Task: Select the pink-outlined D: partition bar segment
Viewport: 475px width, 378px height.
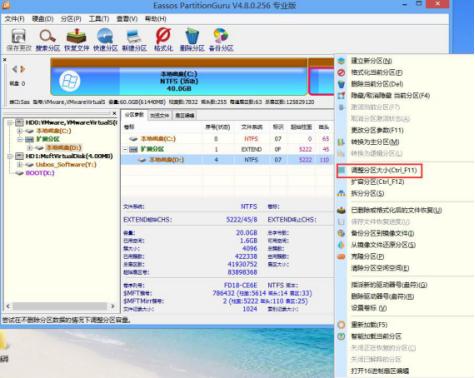Action: coord(321,81)
